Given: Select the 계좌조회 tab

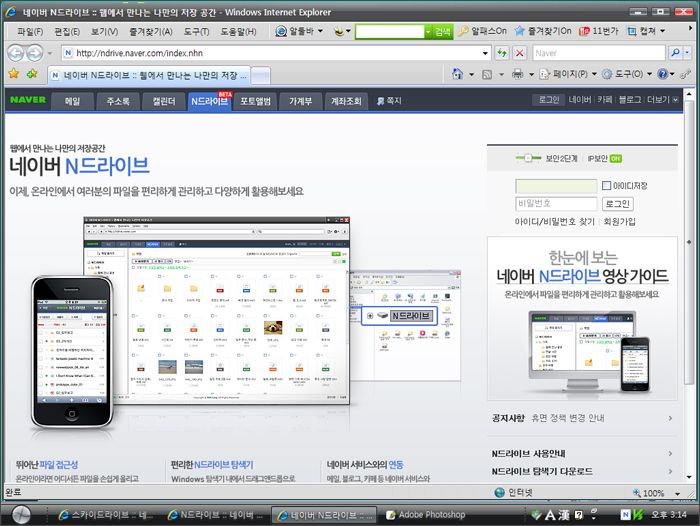Looking at the screenshot, I should 346,101.
